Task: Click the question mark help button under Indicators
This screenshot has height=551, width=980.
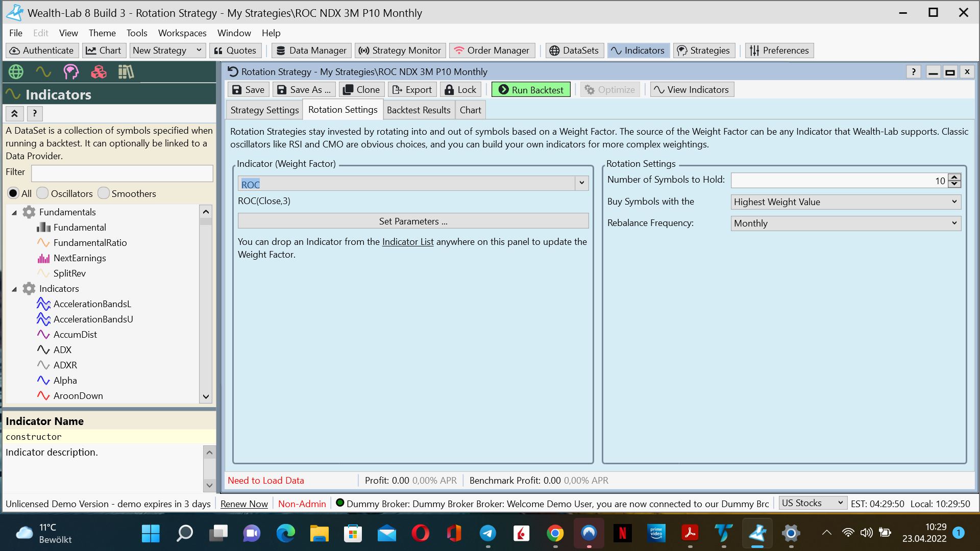Action: pos(34,113)
